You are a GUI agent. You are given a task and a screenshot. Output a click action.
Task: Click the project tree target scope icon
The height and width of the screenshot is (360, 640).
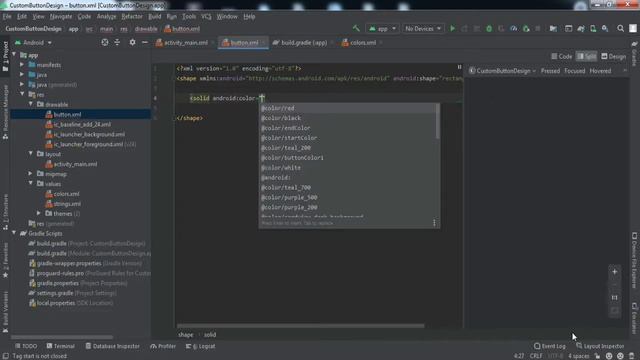[x=105, y=42]
